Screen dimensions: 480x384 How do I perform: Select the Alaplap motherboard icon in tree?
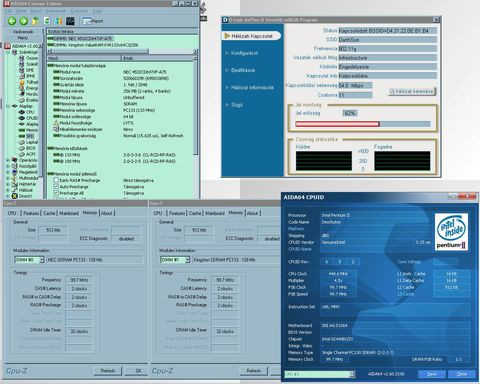pyautogui.click(x=15, y=106)
